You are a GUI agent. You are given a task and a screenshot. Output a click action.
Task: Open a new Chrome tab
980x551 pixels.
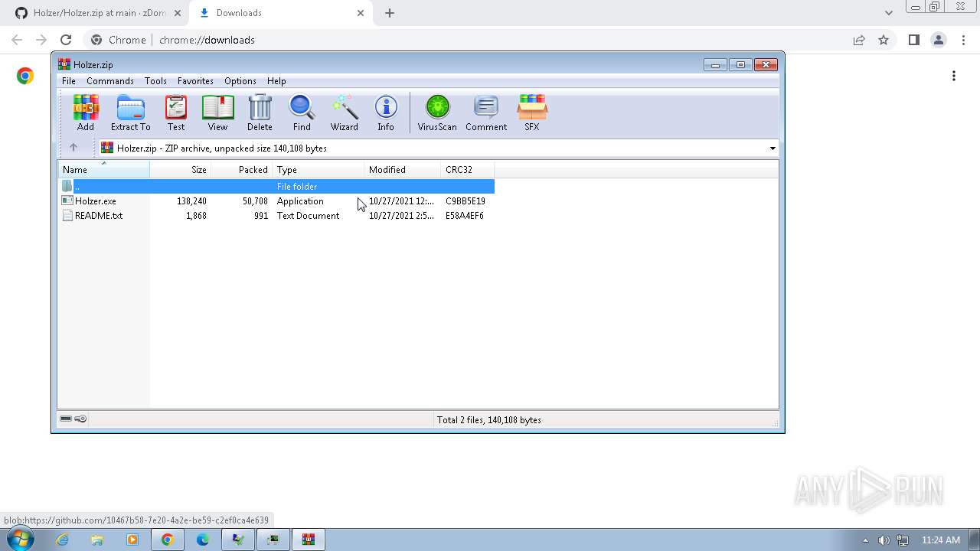(390, 13)
